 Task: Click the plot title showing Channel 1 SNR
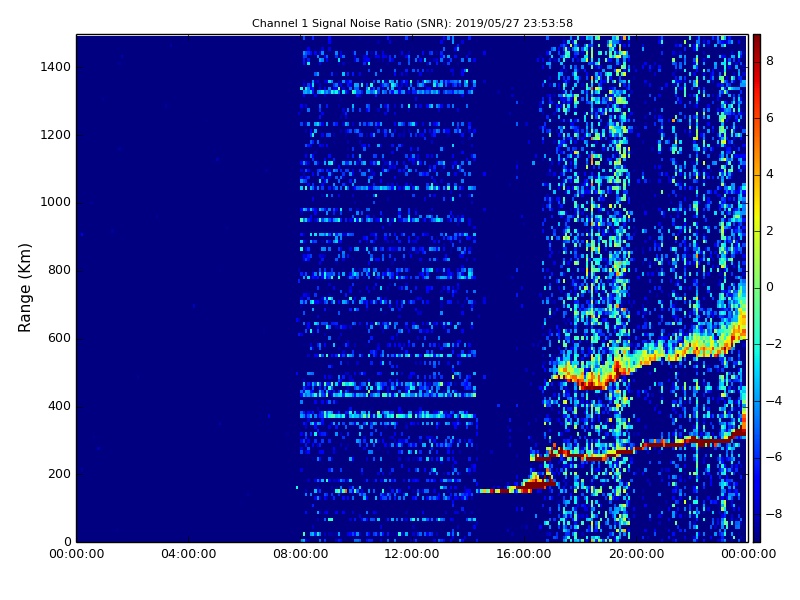tap(412, 23)
